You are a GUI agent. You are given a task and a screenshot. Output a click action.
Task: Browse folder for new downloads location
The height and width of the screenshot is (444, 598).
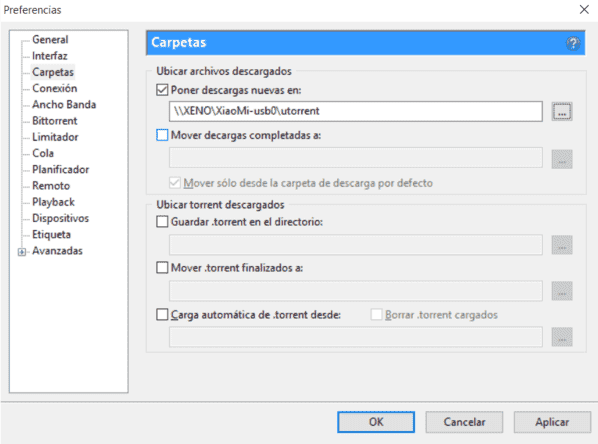[562, 112]
